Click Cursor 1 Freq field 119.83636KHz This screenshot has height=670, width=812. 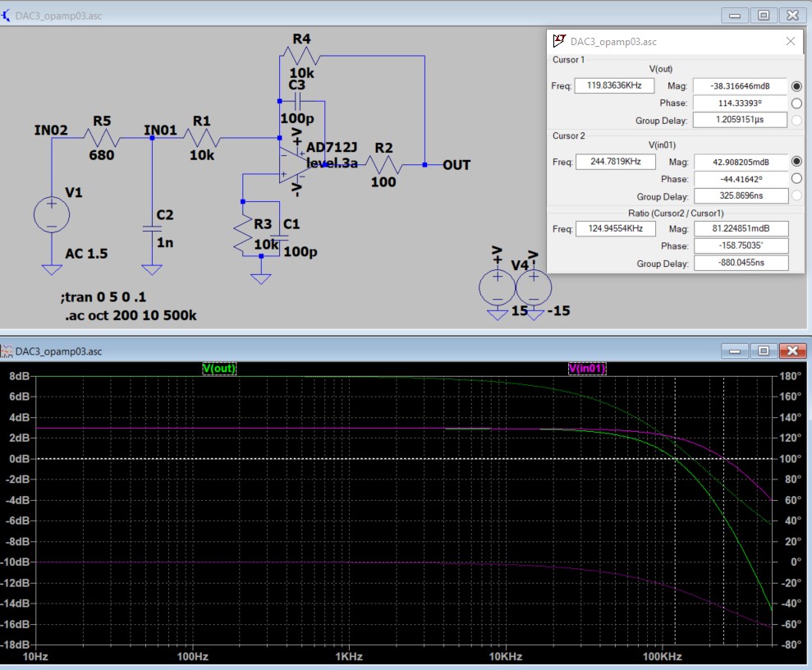coord(614,85)
